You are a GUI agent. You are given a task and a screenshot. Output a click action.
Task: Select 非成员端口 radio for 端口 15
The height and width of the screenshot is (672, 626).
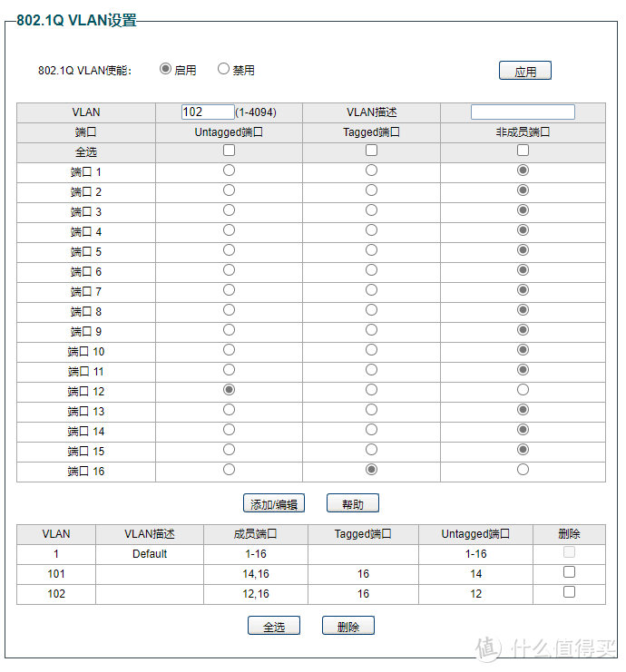(523, 450)
